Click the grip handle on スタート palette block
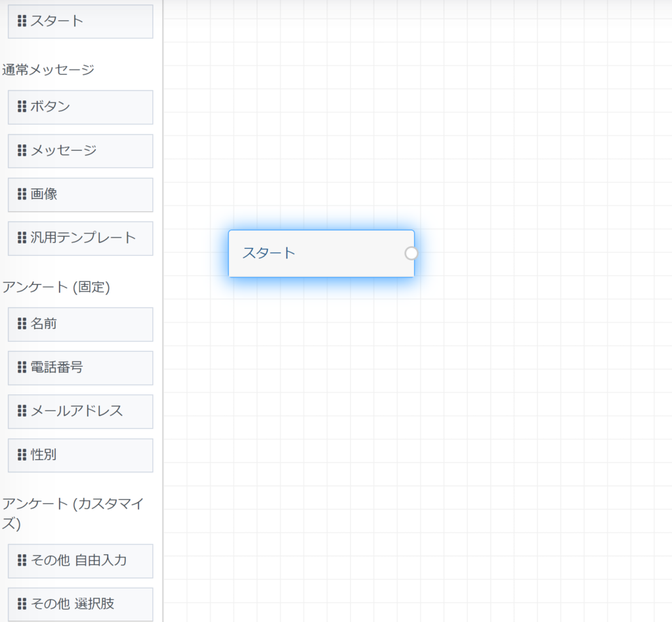 (22, 21)
